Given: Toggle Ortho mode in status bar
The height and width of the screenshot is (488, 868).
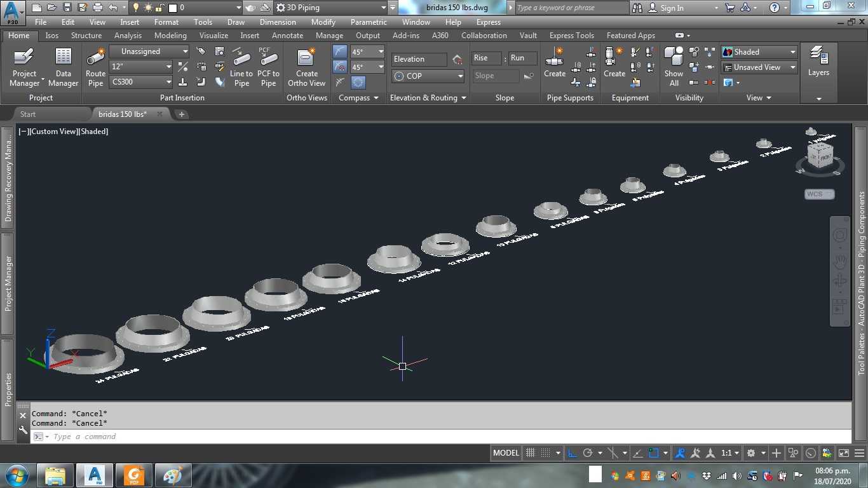Looking at the screenshot, I should (573, 453).
